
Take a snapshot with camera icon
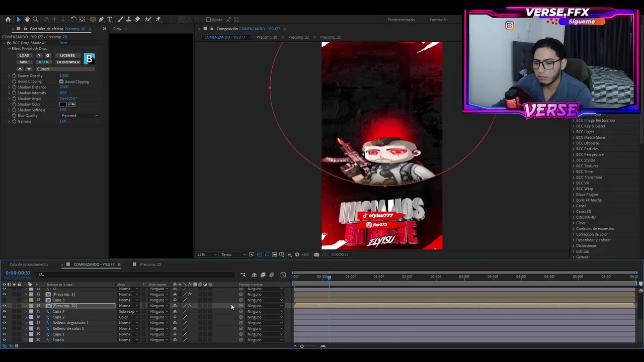pyautogui.click(x=316, y=254)
